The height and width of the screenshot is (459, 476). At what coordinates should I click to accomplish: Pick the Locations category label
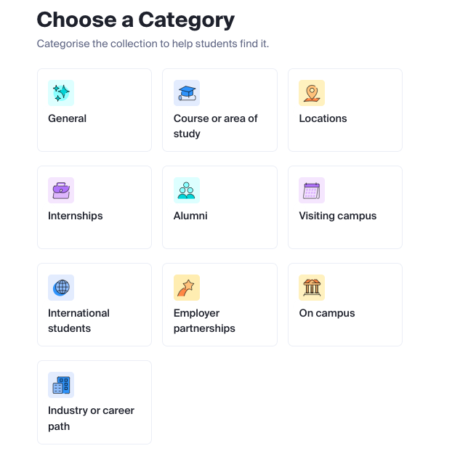click(x=323, y=118)
